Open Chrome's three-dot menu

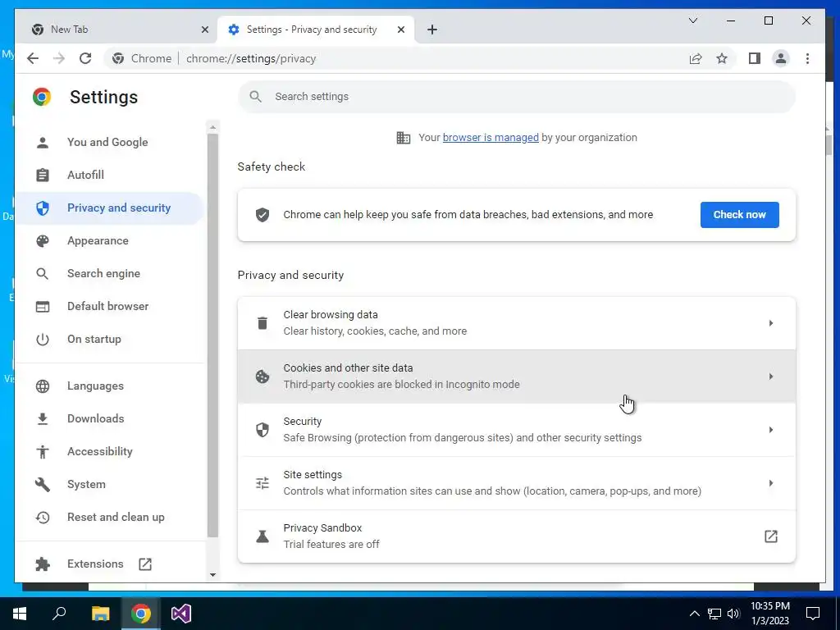[807, 58]
